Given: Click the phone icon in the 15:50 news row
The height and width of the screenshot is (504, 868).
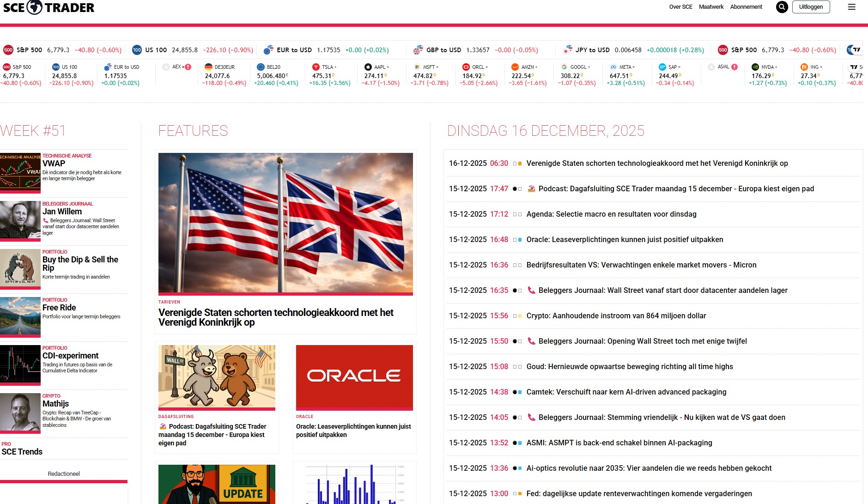Looking at the screenshot, I should 532,341.
